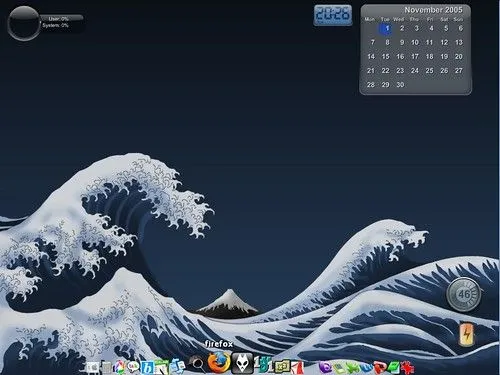Select day 20 in calendar widget

coord(459,57)
